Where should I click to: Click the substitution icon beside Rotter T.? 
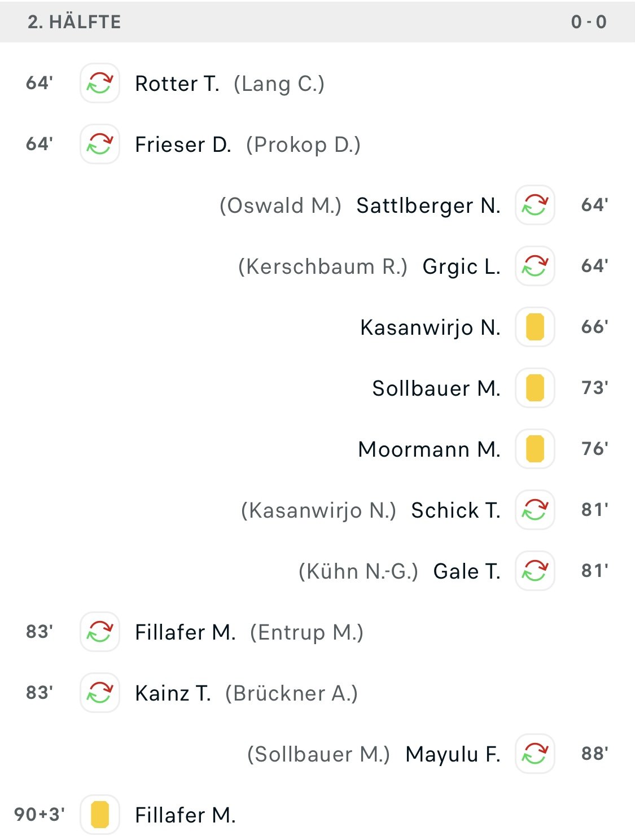click(100, 83)
